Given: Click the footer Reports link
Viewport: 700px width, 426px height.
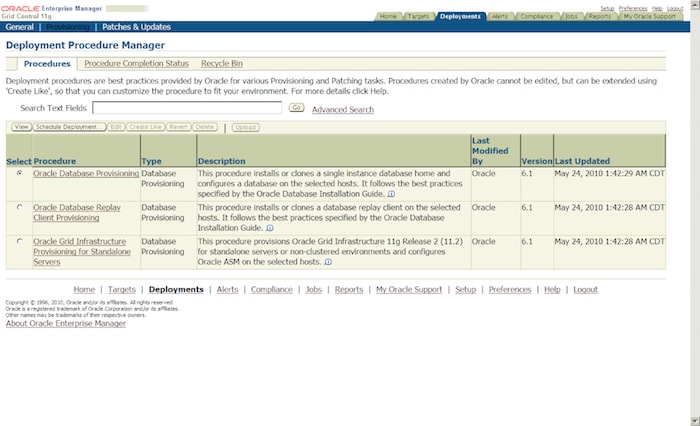Looking at the screenshot, I should tap(349, 289).
